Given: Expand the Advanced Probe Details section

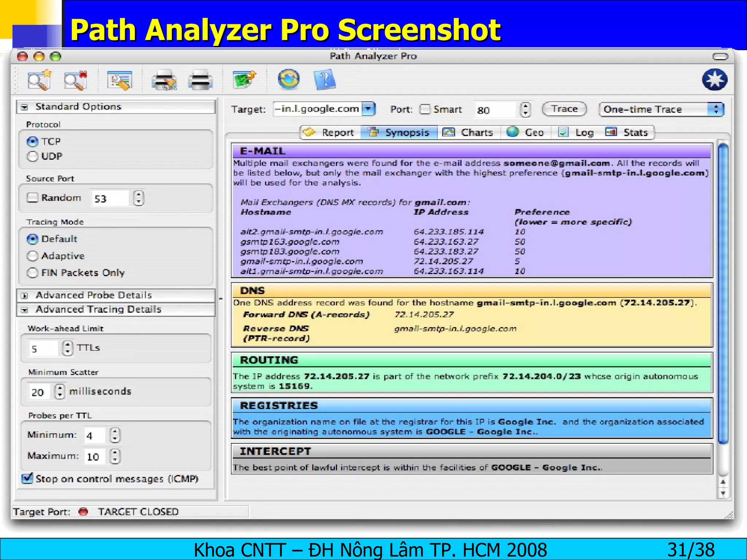Looking at the screenshot, I should (x=24, y=296).
